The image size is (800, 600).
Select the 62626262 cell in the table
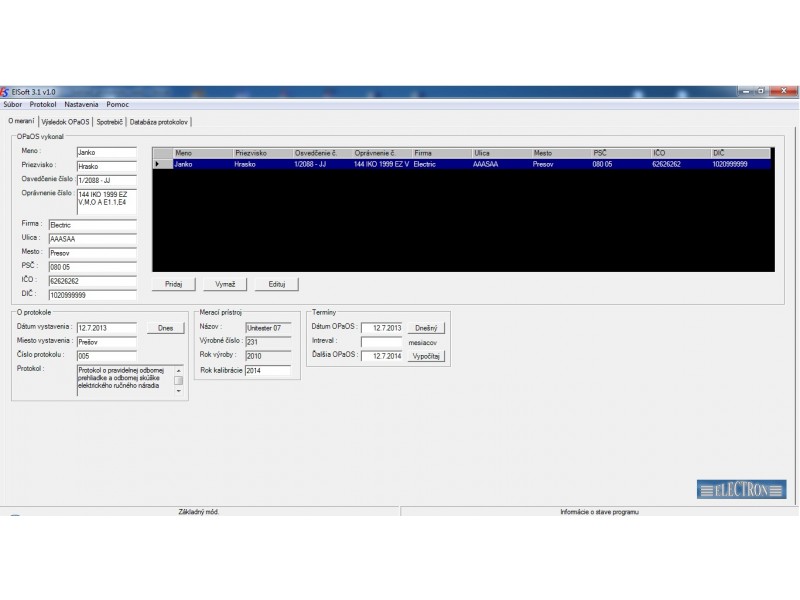pyautogui.click(x=681, y=164)
